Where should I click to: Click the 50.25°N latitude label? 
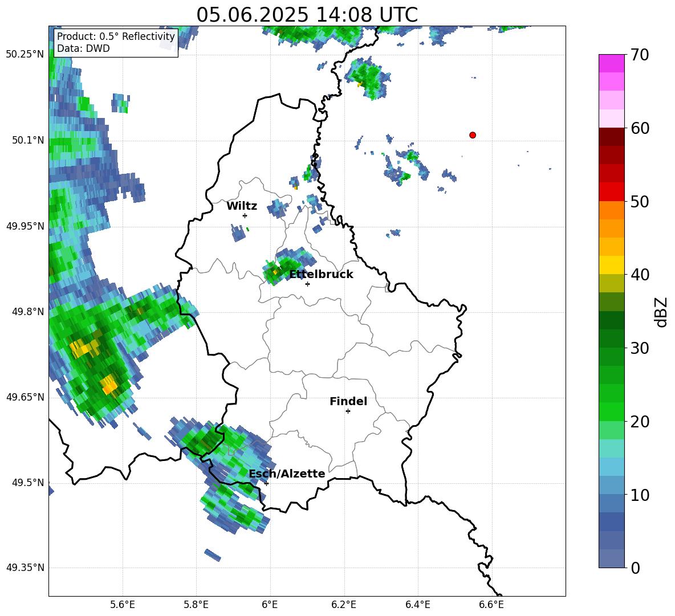pyautogui.click(x=25, y=55)
